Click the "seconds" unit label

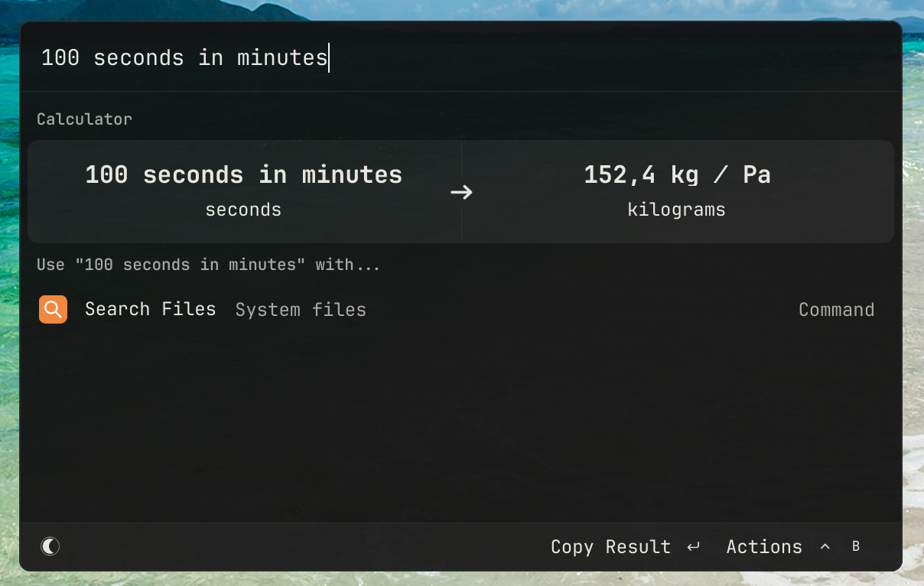pos(243,210)
